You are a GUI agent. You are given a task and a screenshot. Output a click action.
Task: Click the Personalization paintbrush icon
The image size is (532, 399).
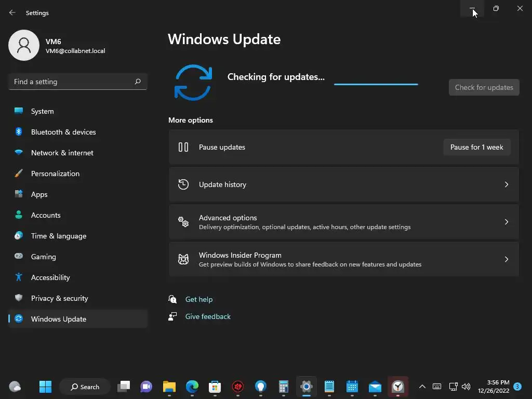pos(19,174)
